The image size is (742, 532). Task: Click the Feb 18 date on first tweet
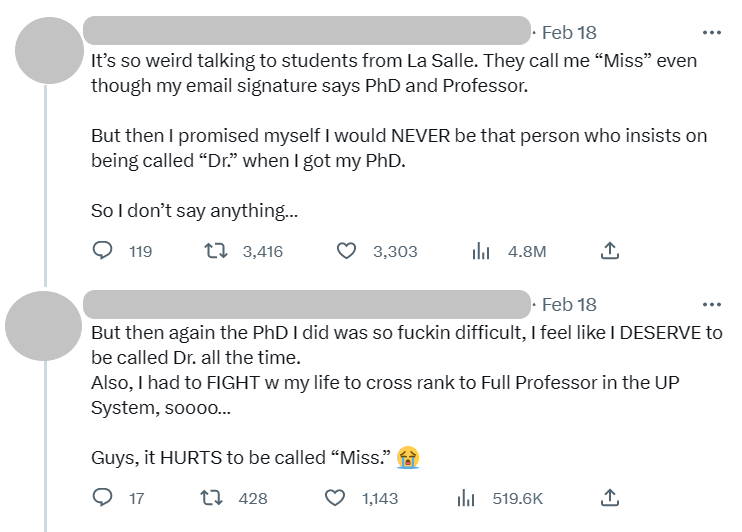[569, 32]
